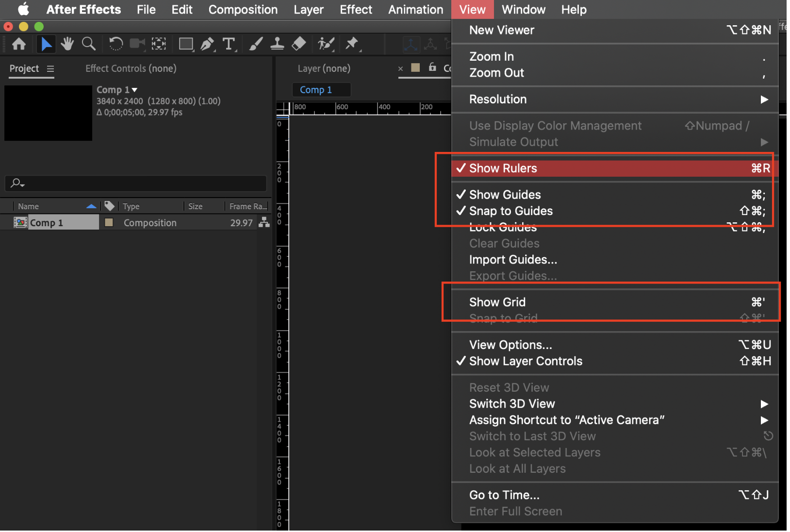Open the Animation menu
Viewport: 790px width, 532px height.
click(x=416, y=9)
